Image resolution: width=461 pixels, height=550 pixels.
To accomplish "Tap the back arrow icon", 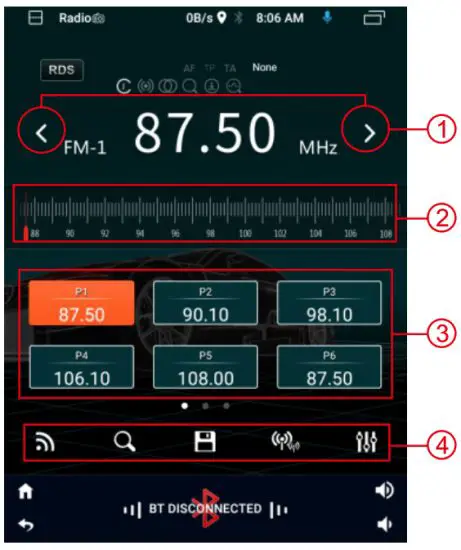I will click(x=26, y=525).
